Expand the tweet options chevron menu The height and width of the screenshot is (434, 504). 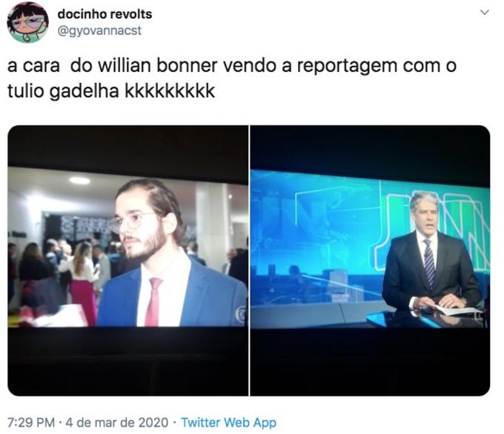pos(484,13)
